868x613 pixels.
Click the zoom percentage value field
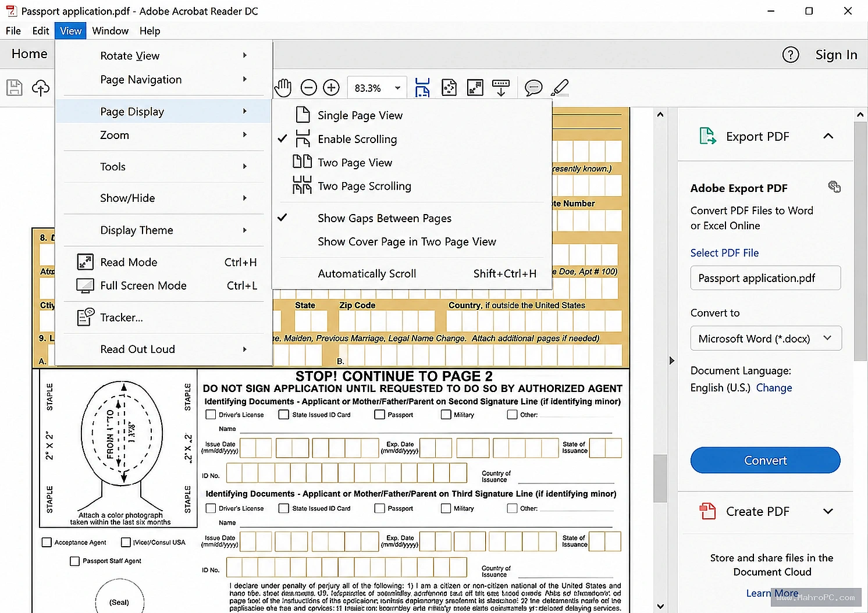(x=368, y=88)
